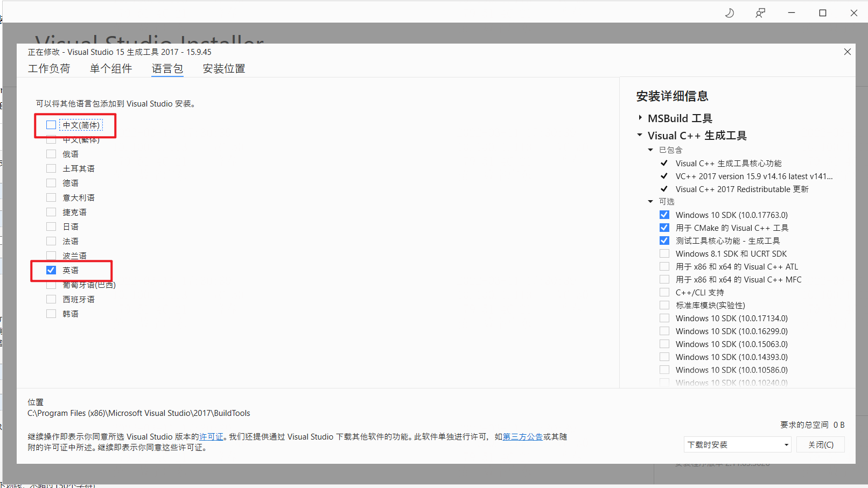Open the 第三方公告 link
The image size is (868, 488).
click(x=523, y=437)
